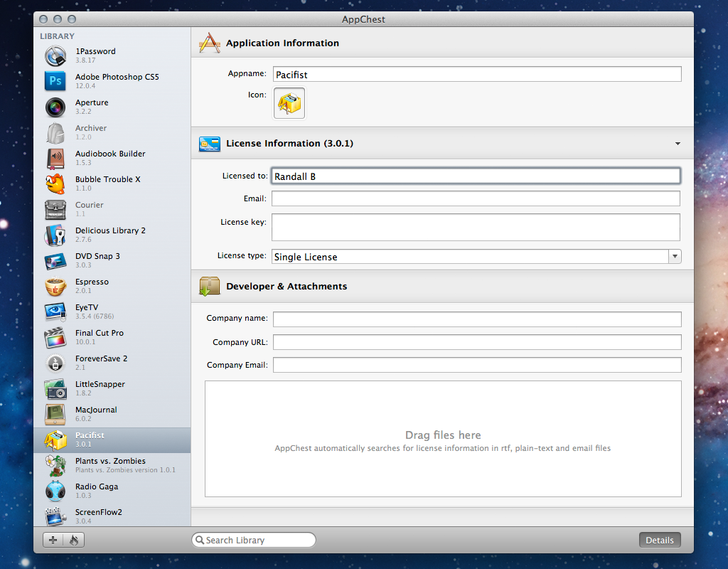This screenshot has width=728, height=569.
Task: Click the Delicious Library 2 icon
Action: coord(55,235)
